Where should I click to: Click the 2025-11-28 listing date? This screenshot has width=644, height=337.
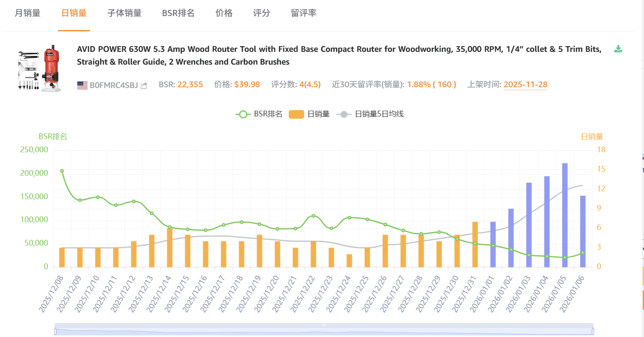525,84
